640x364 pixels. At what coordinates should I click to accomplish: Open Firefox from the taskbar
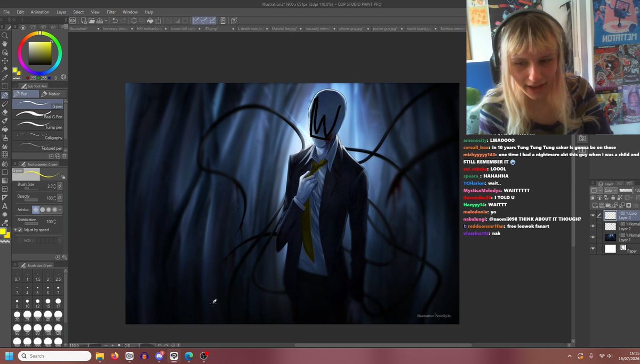pyautogui.click(x=114, y=355)
